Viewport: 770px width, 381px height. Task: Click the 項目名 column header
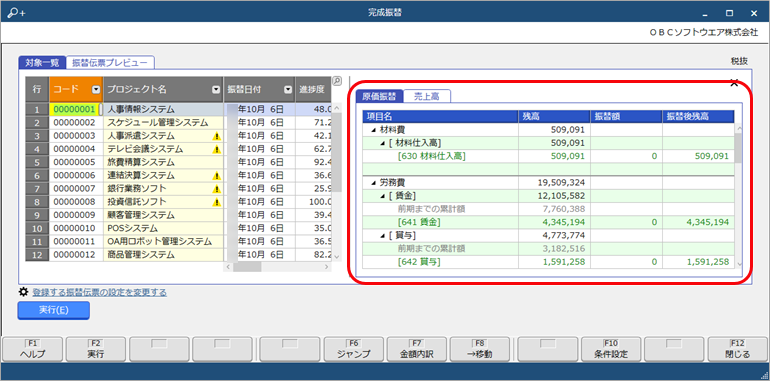pos(440,116)
